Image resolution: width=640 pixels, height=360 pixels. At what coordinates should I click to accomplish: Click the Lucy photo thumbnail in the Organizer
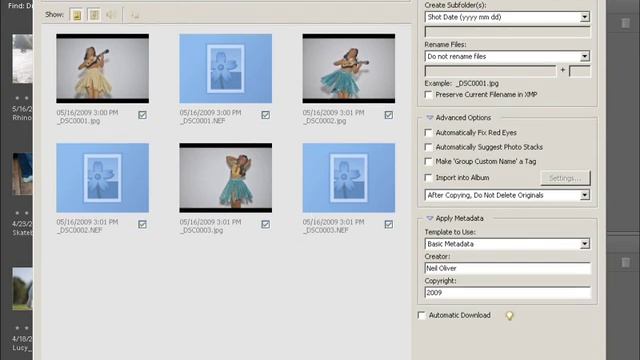click(22, 289)
